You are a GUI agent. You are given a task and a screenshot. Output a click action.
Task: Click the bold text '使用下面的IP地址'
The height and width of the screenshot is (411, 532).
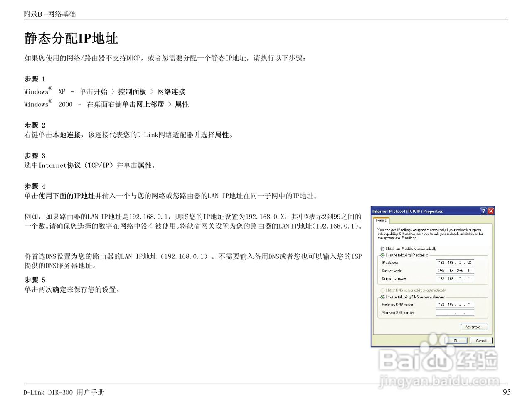point(66,196)
